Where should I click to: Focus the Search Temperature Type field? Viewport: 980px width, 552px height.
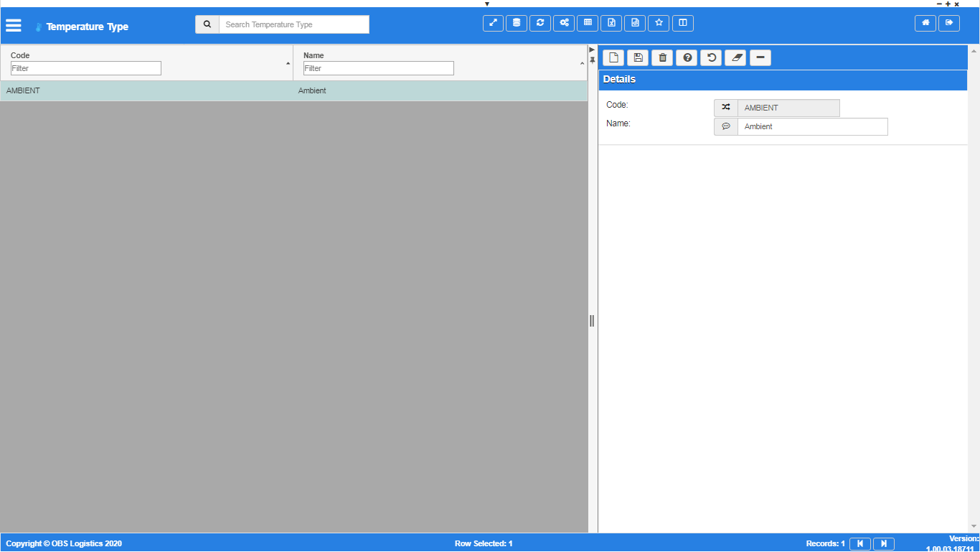294,24
